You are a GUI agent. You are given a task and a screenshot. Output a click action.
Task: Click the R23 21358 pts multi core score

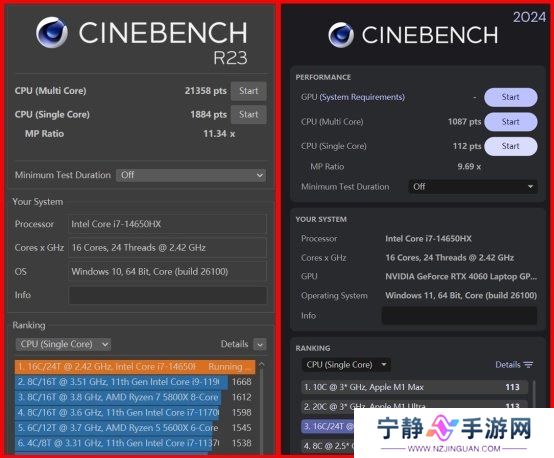pyautogui.click(x=206, y=91)
